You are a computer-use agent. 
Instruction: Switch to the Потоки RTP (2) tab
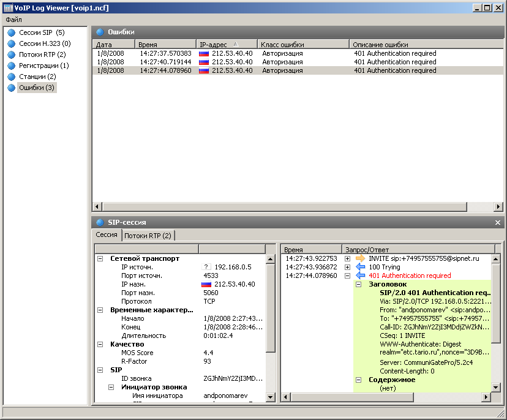click(148, 236)
